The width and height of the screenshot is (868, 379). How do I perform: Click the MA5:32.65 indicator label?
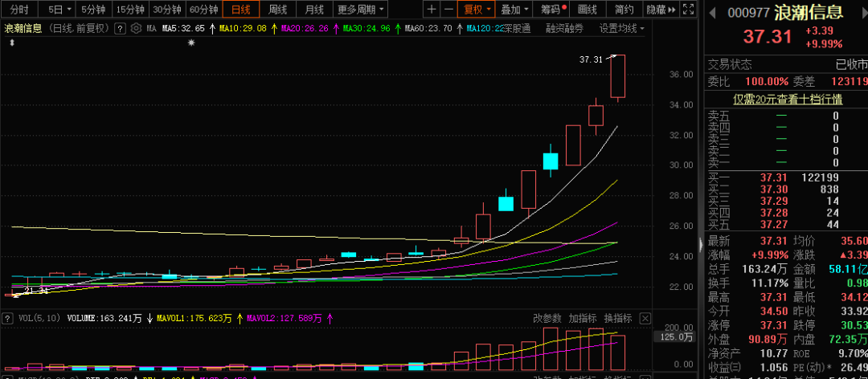[182, 29]
